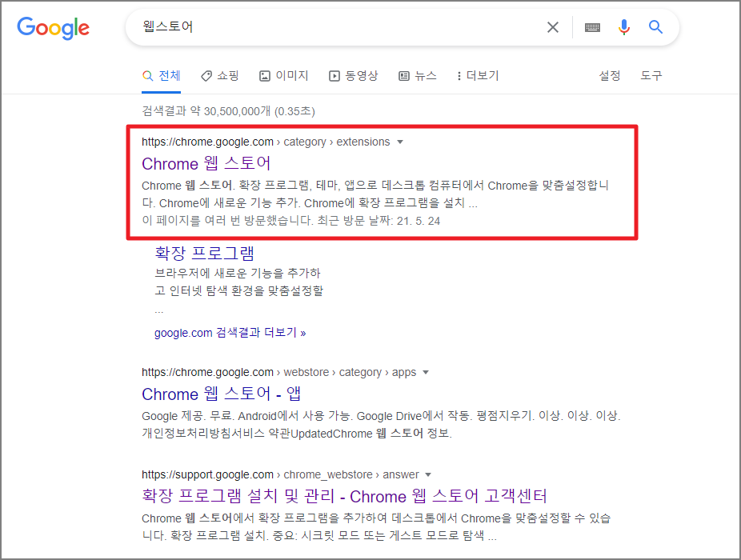
Task: Switch to the 이미지 tab
Action: coord(283,76)
